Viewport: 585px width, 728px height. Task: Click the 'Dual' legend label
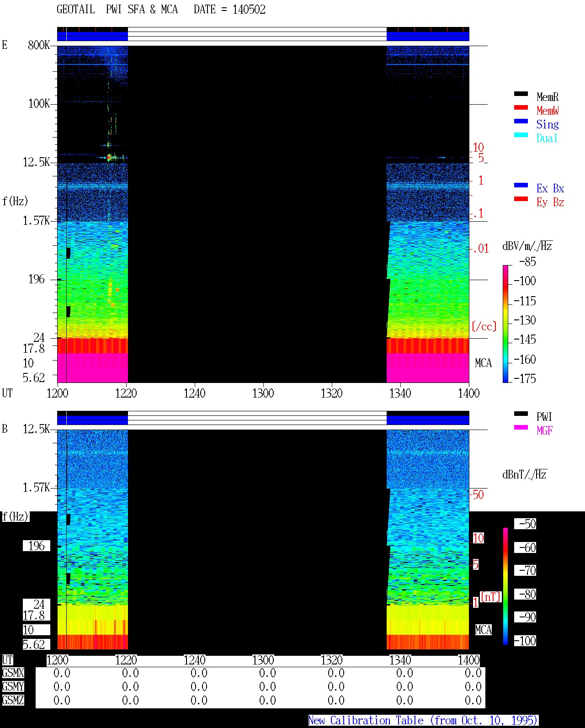point(548,138)
